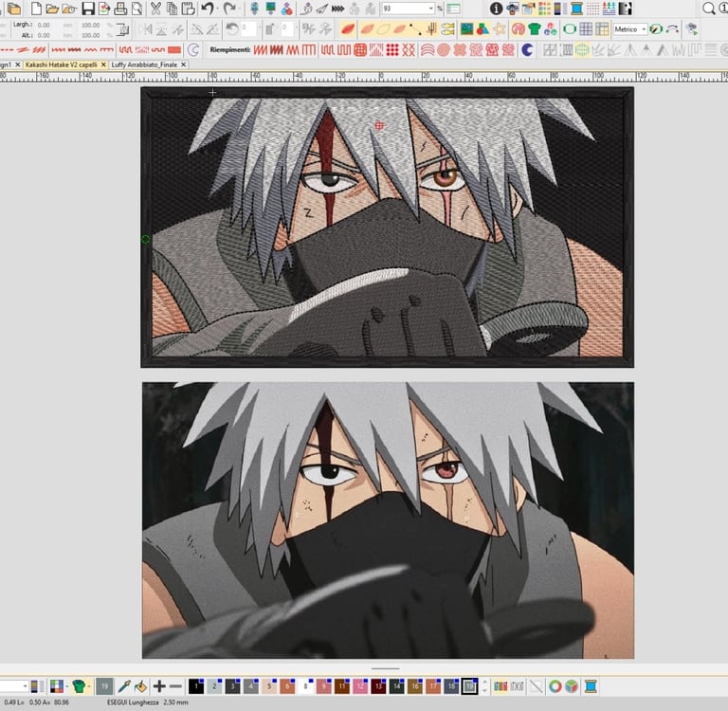Click the magnifier Zoom tool icon

[708, 9]
